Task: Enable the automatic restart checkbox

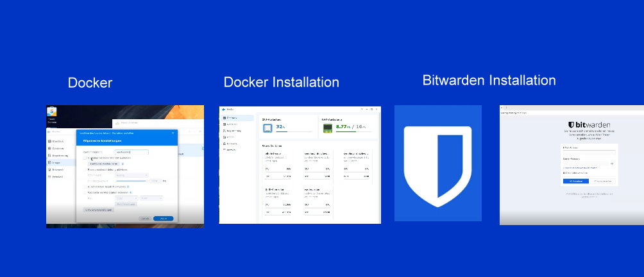Action: tap(85, 187)
